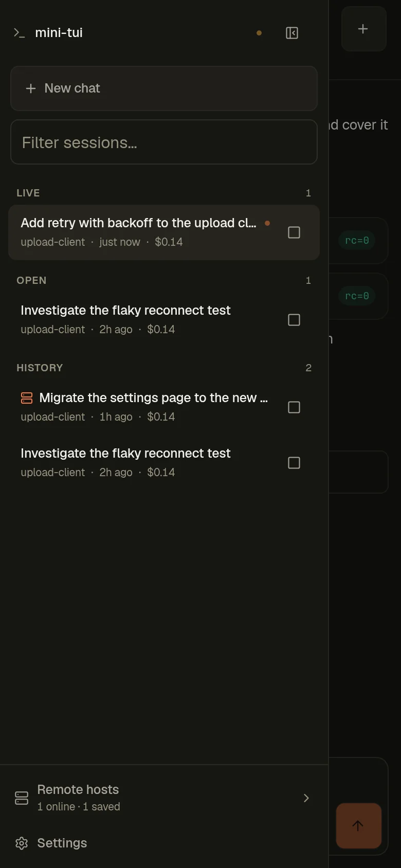Viewport: 401px width, 868px height.
Task: Click the plus icon in New chat
Action: tap(31, 88)
